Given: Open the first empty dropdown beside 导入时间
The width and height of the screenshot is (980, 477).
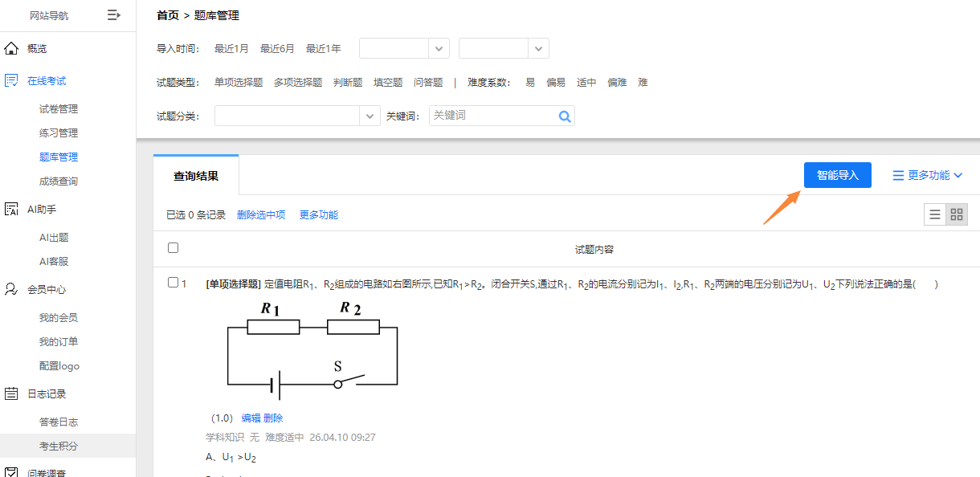Looking at the screenshot, I should pyautogui.click(x=404, y=48).
